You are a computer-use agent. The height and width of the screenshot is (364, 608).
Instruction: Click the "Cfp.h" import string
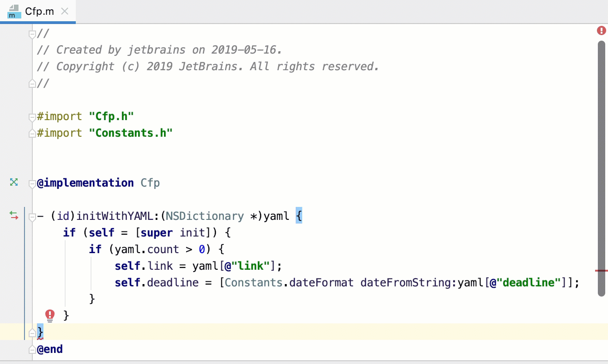(111, 116)
